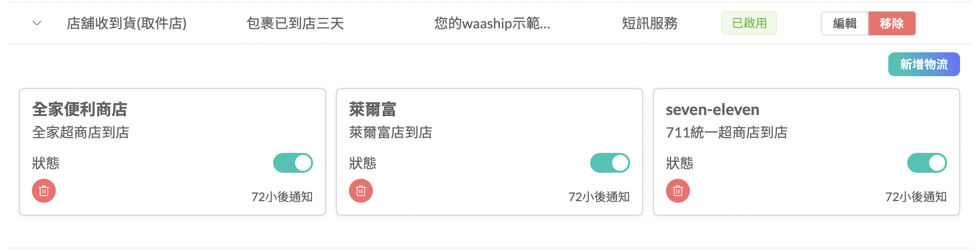This screenshot has height=251, width=980.
Task: Disable the 萊爾富 status toggle
Action: pyautogui.click(x=610, y=163)
